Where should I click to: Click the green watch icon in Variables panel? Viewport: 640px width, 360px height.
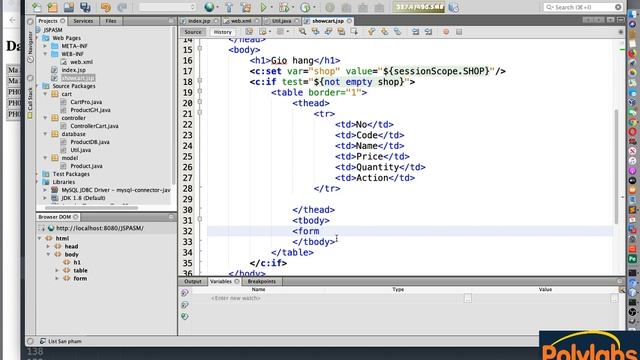click(x=185, y=316)
